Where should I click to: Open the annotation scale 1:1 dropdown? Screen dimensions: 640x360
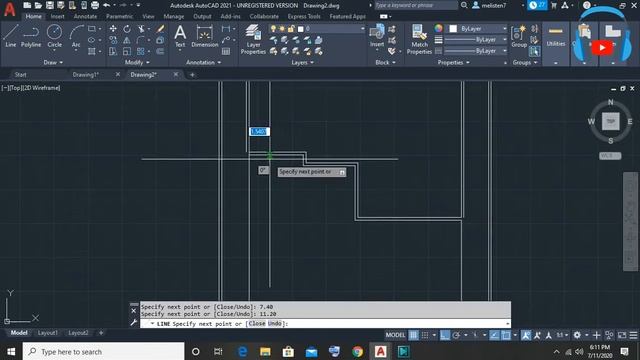coord(562,335)
